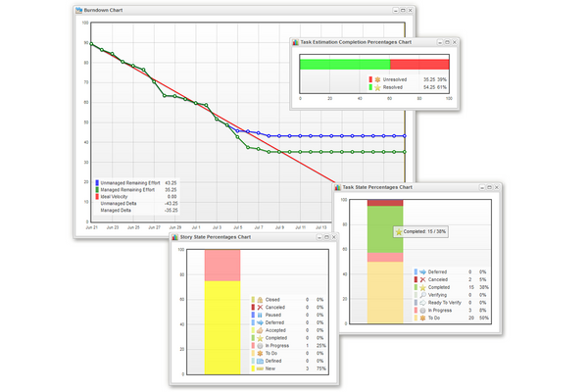Click the Task Estimation Completion chart title icon
588x392 pixels.
(x=296, y=42)
